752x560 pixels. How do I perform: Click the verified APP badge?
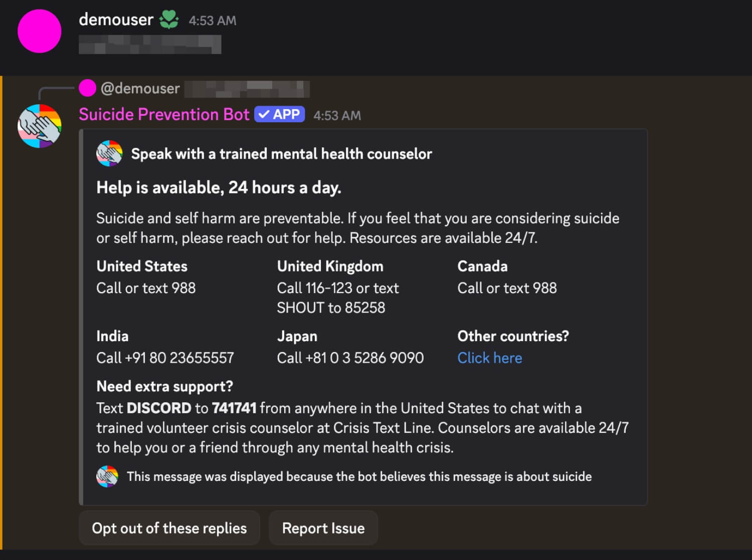(x=279, y=115)
